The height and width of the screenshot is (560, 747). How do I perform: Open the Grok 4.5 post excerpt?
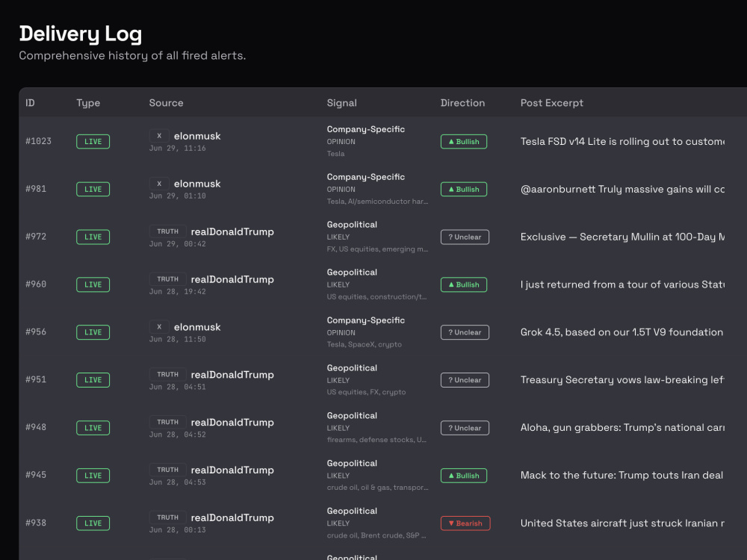tap(622, 332)
